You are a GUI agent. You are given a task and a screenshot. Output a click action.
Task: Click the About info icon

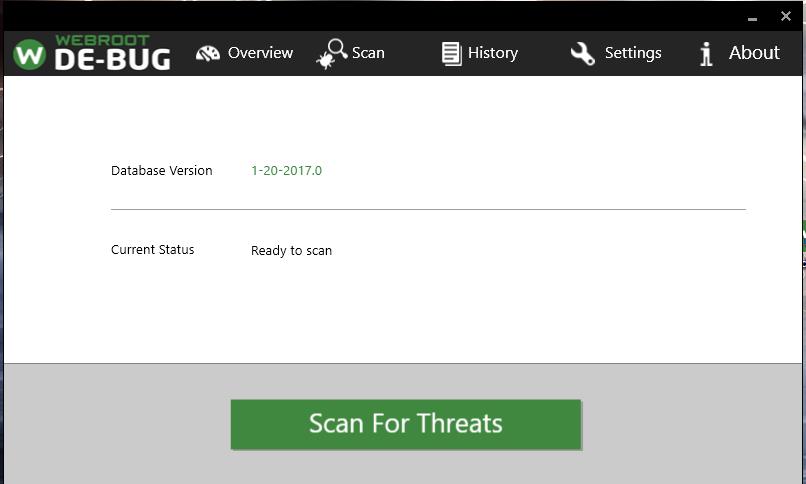pos(706,53)
